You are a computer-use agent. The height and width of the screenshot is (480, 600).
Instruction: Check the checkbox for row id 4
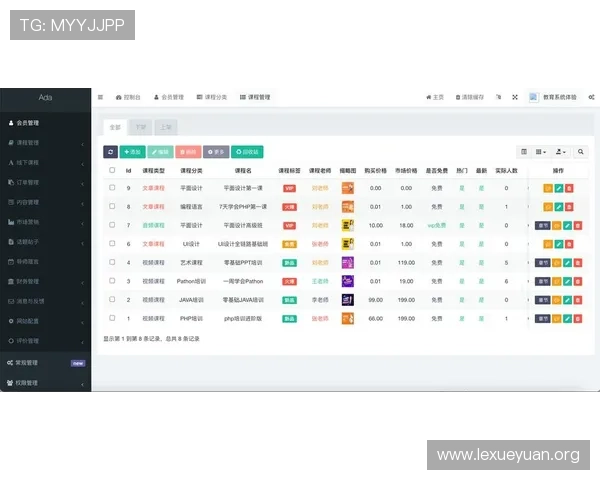(x=112, y=262)
